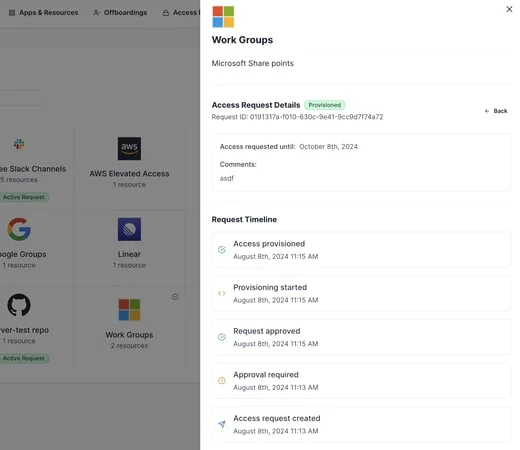
Task: Click the Microsoft logo in panel header
Action: coord(223,17)
